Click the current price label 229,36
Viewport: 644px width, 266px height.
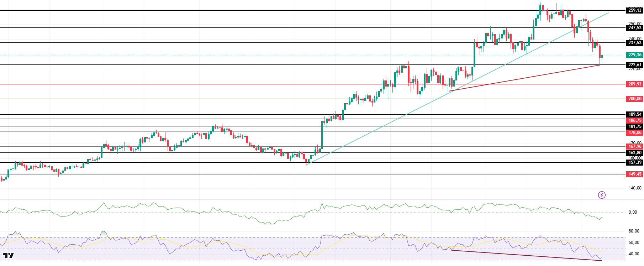click(x=634, y=55)
